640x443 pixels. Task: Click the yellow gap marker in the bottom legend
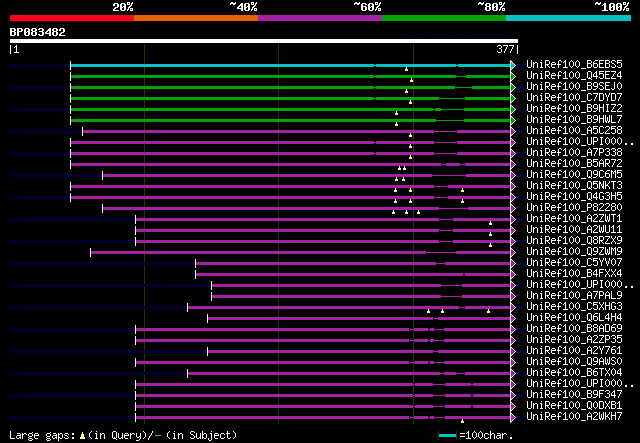point(82,436)
